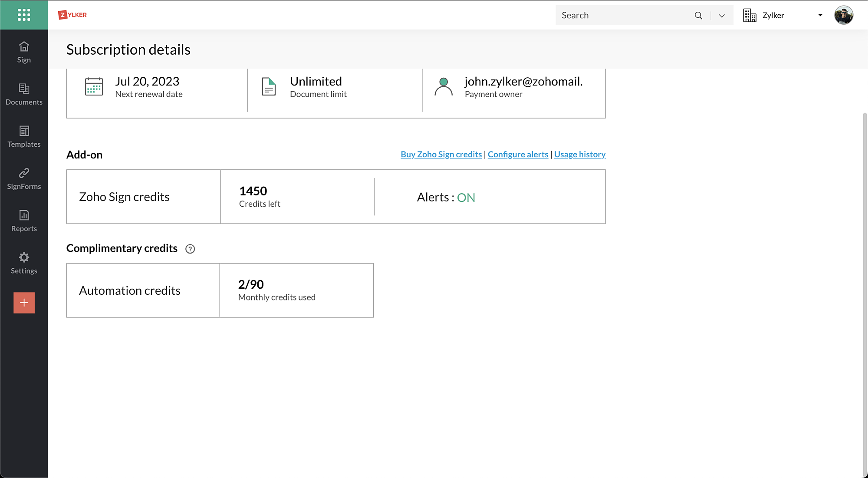Click the Zylker logo in header
This screenshot has width=868, height=478.
click(72, 15)
